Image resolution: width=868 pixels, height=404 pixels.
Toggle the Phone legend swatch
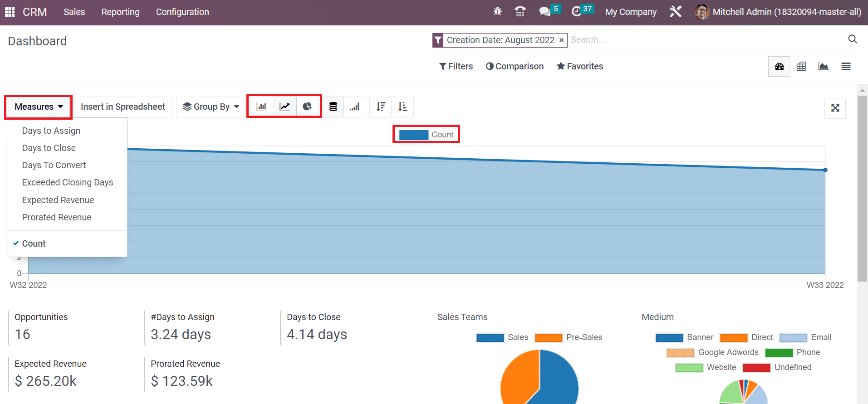[x=779, y=352]
